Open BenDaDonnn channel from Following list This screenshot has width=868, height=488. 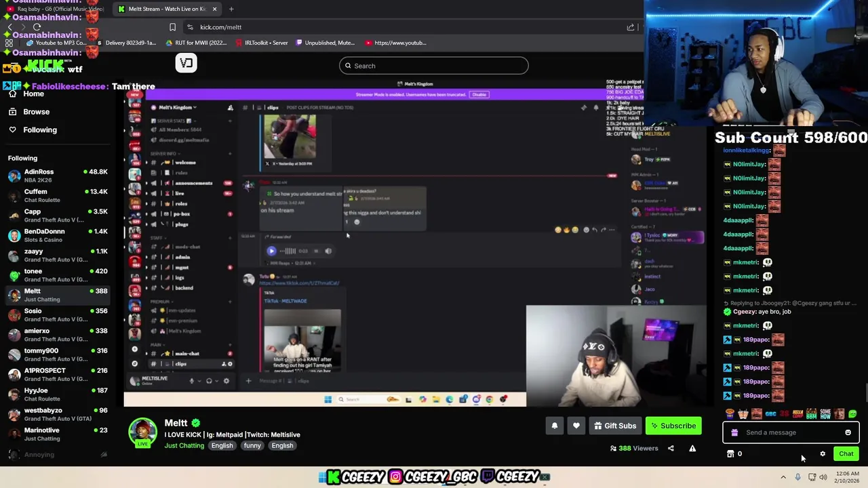(x=58, y=235)
